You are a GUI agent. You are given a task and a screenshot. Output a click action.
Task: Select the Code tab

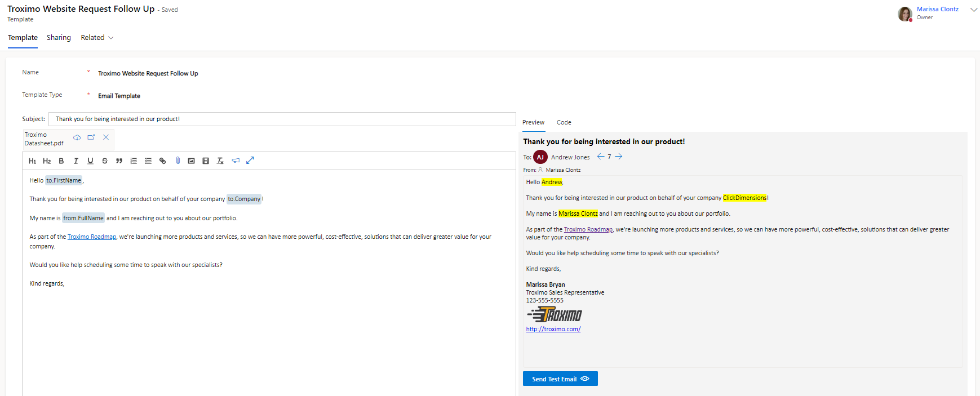[x=564, y=122]
